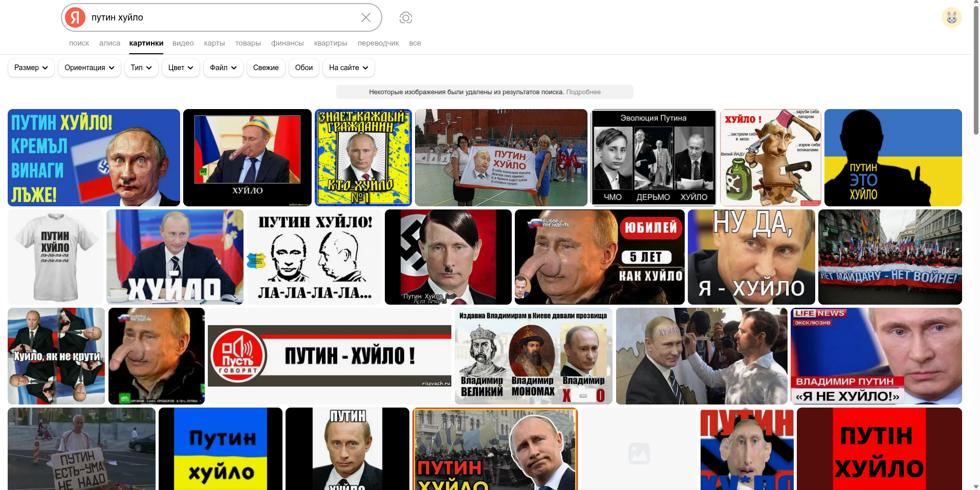The height and width of the screenshot is (490, 980).
Task: Open the квартиры tab
Action: click(x=331, y=43)
